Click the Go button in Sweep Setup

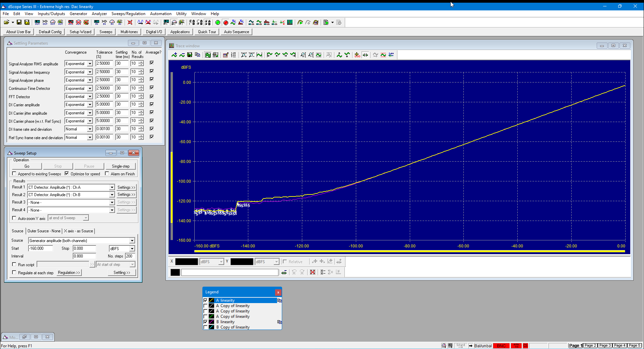[x=27, y=166]
